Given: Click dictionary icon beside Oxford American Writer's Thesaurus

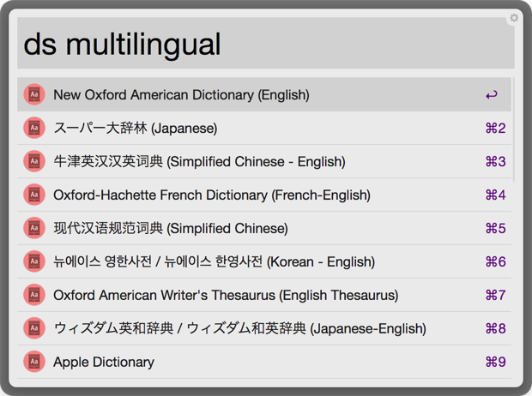Looking at the screenshot, I should [x=34, y=295].
